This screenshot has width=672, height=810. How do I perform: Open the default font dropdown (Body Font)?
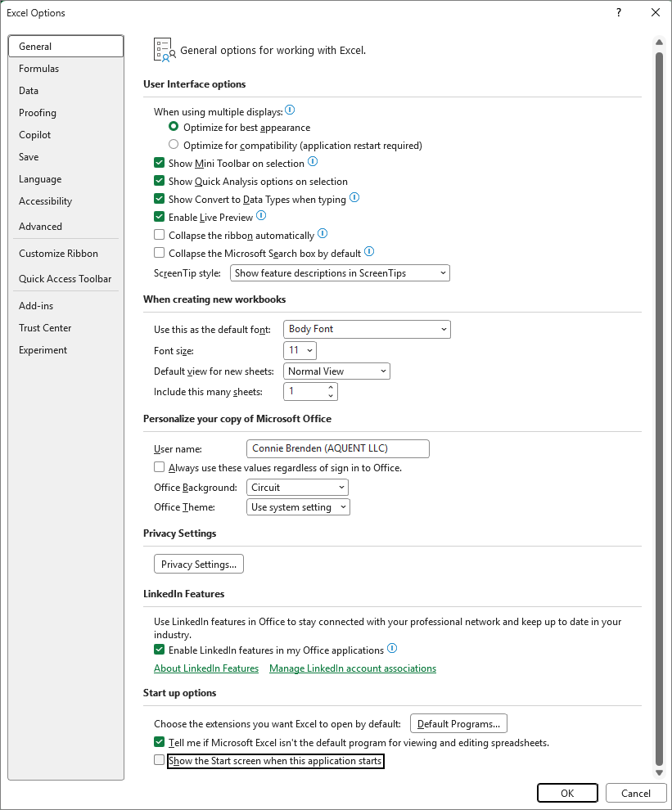(x=367, y=329)
